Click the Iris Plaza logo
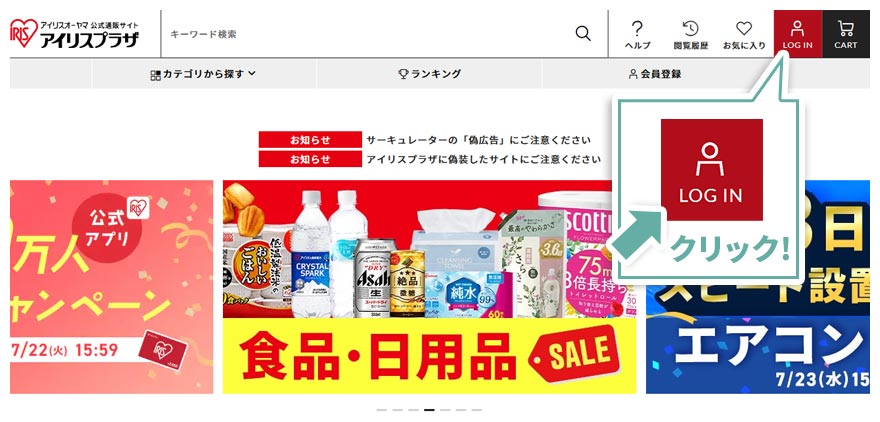 click(x=75, y=34)
